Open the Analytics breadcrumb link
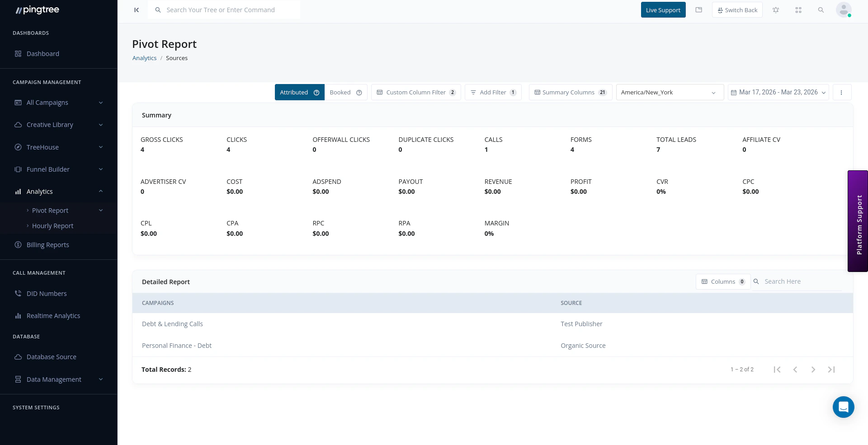Image resolution: width=868 pixels, height=445 pixels. (144, 58)
